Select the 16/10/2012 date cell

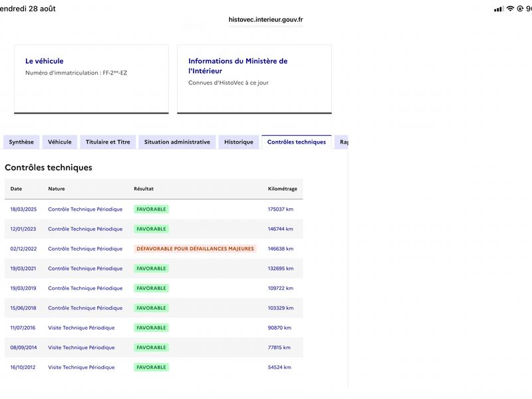coord(23,367)
